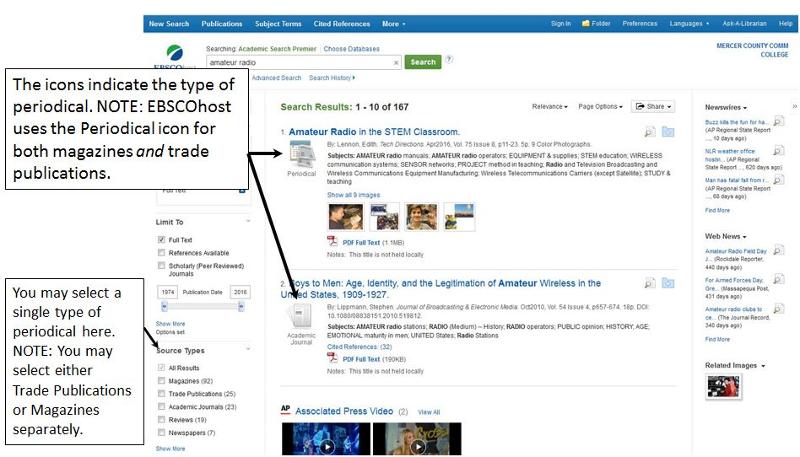Click the search help question mark icon

[449, 59]
